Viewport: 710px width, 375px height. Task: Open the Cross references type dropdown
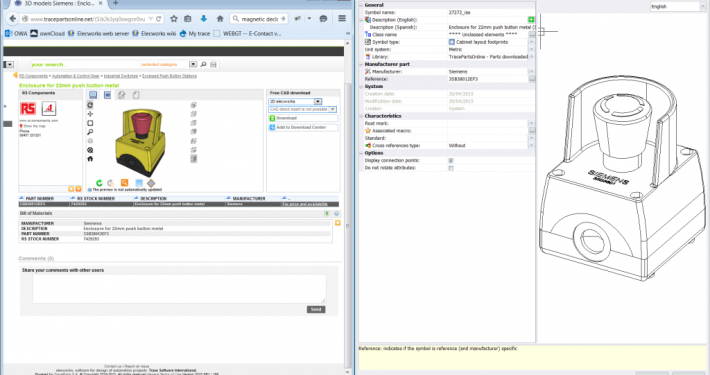point(532,146)
